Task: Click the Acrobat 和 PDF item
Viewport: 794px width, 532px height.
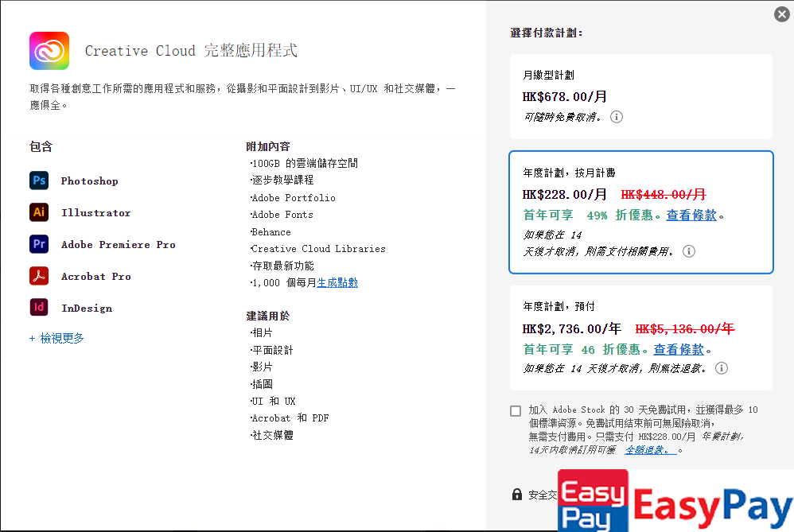Action: (x=290, y=417)
